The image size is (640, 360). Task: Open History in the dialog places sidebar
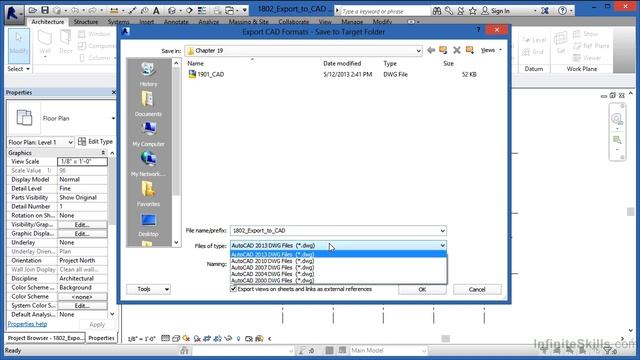pyautogui.click(x=148, y=74)
